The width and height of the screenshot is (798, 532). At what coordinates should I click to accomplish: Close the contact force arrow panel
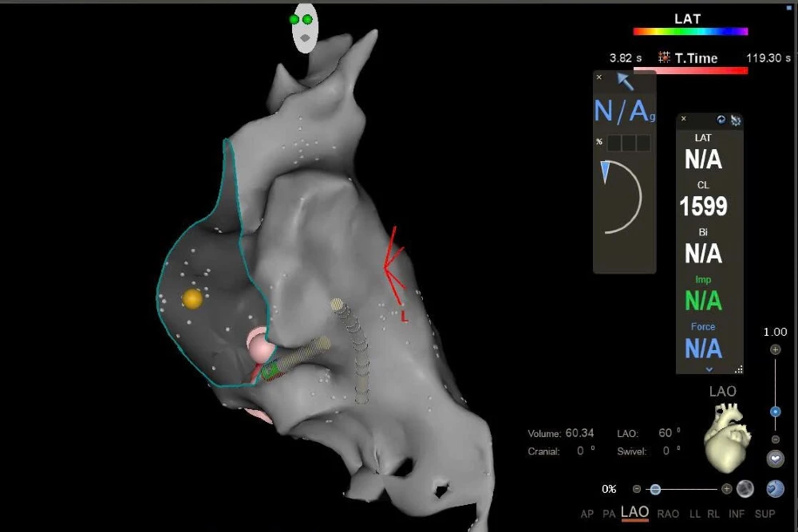[599, 77]
